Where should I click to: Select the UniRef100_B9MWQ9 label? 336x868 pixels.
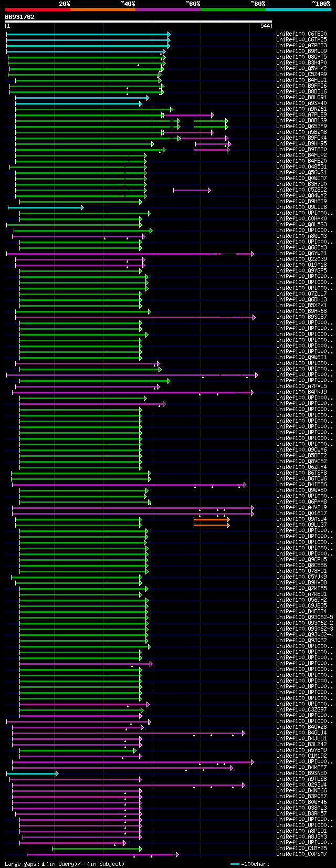coord(301,51)
